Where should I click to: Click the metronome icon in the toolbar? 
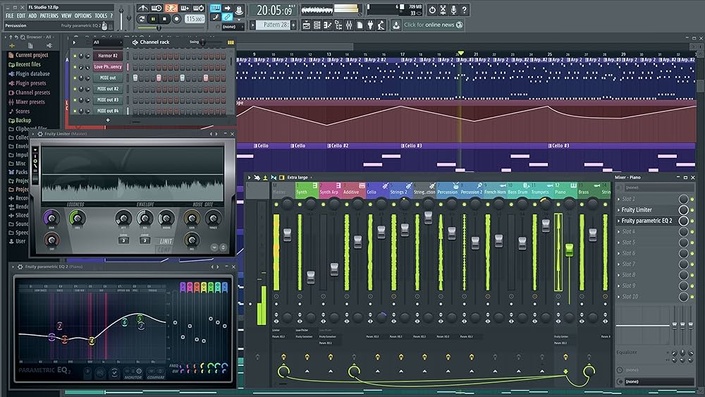point(143,8)
